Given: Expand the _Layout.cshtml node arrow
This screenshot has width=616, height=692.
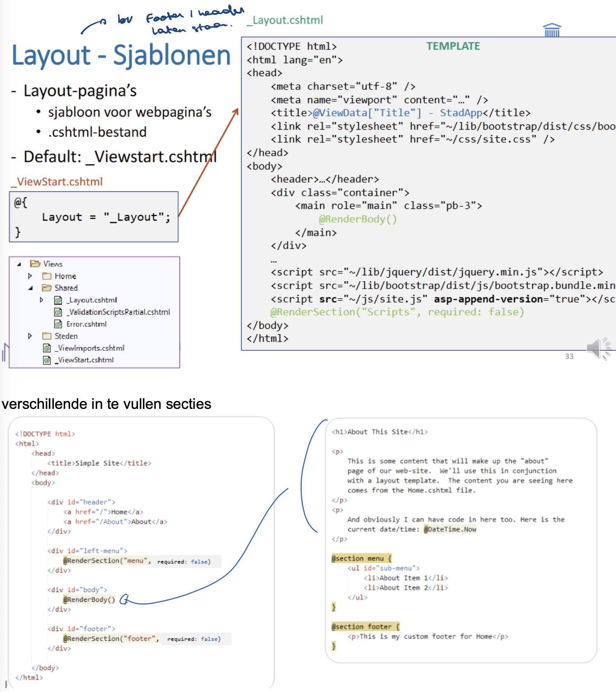Looking at the screenshot, I should (x=41, y=300).
